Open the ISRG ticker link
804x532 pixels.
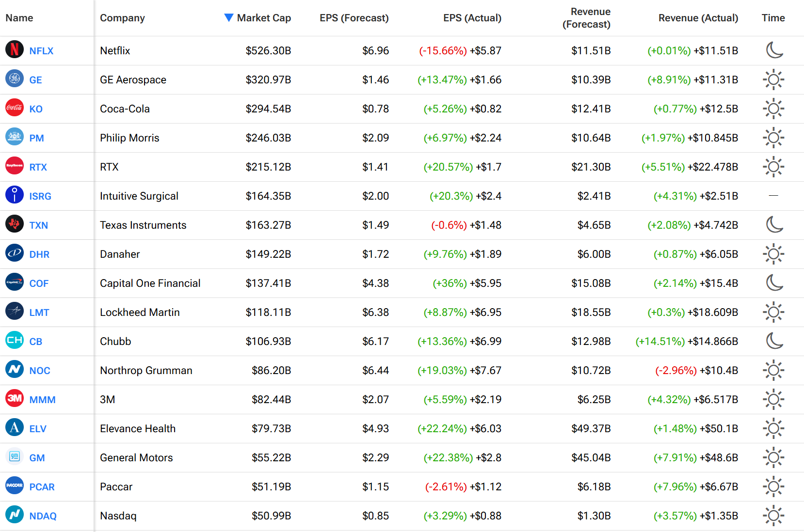pos(40,196)
